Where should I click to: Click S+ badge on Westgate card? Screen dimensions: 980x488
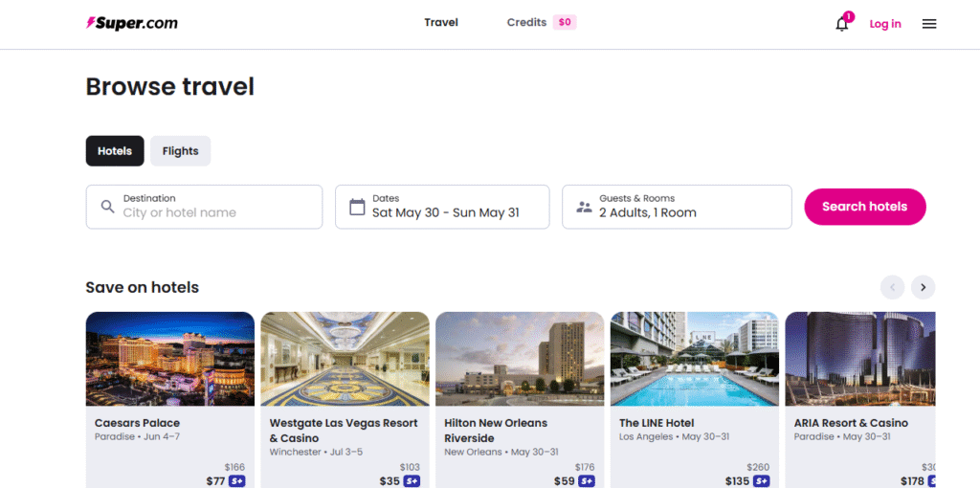click(412, 481)
